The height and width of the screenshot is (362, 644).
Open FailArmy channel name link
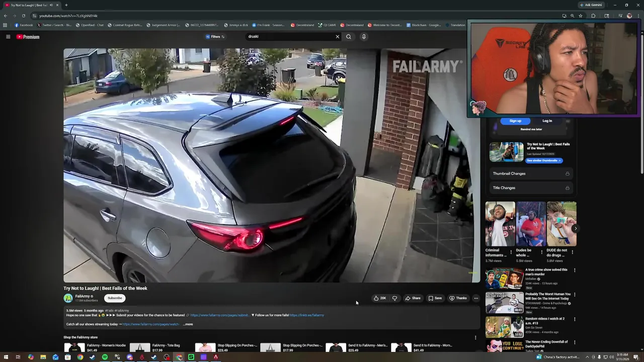(x=83, y=296)
